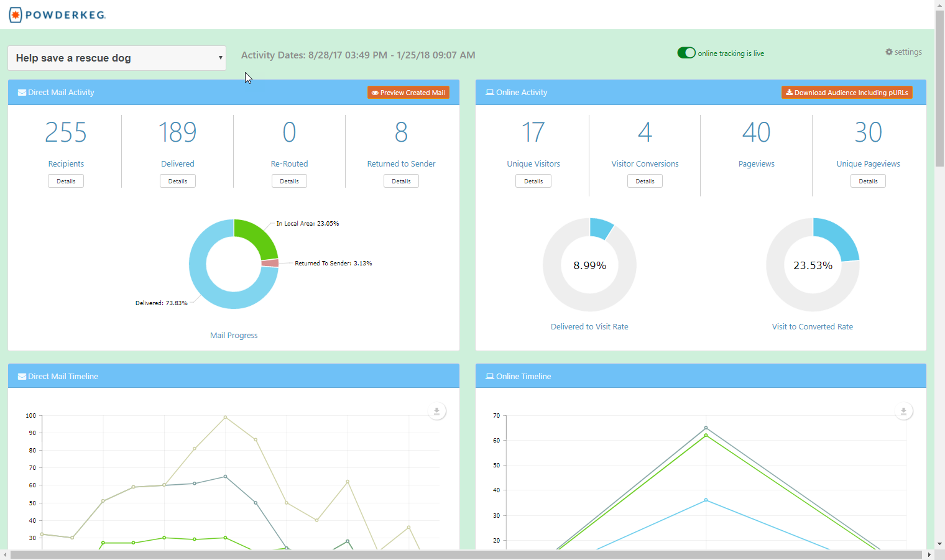
Task: Open Details for Returned to Sender
Action: tap(401, 181)
